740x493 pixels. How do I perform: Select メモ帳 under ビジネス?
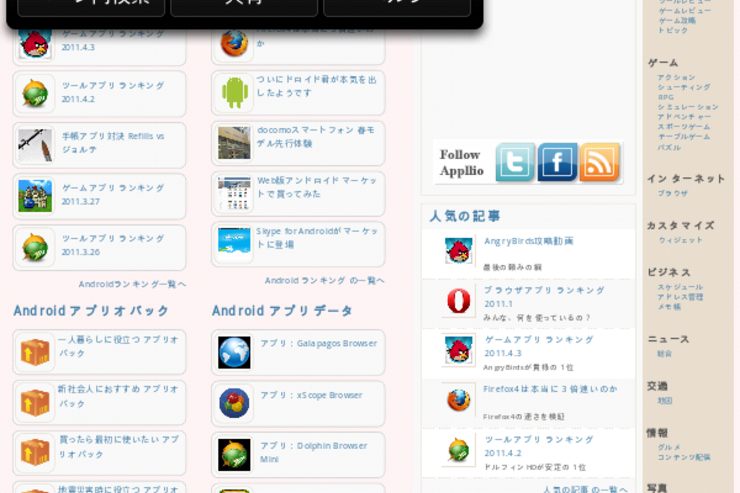click(669, 307)
